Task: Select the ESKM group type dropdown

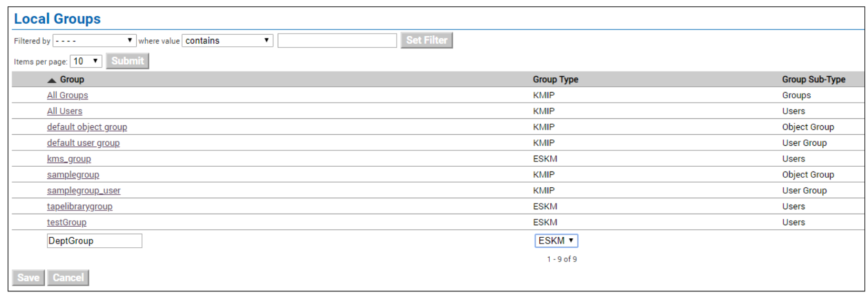Action: pos(556,240)
